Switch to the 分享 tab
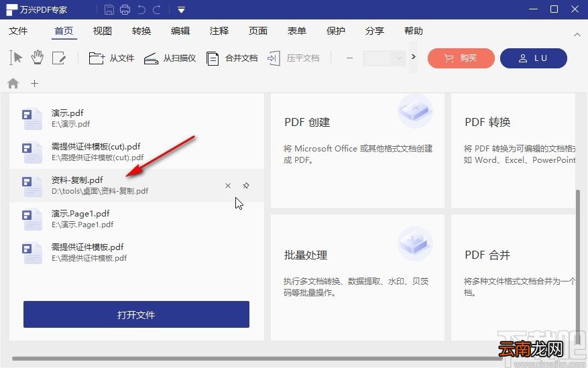The width and height of the screenshot is (588, 368). pos(375,31)
